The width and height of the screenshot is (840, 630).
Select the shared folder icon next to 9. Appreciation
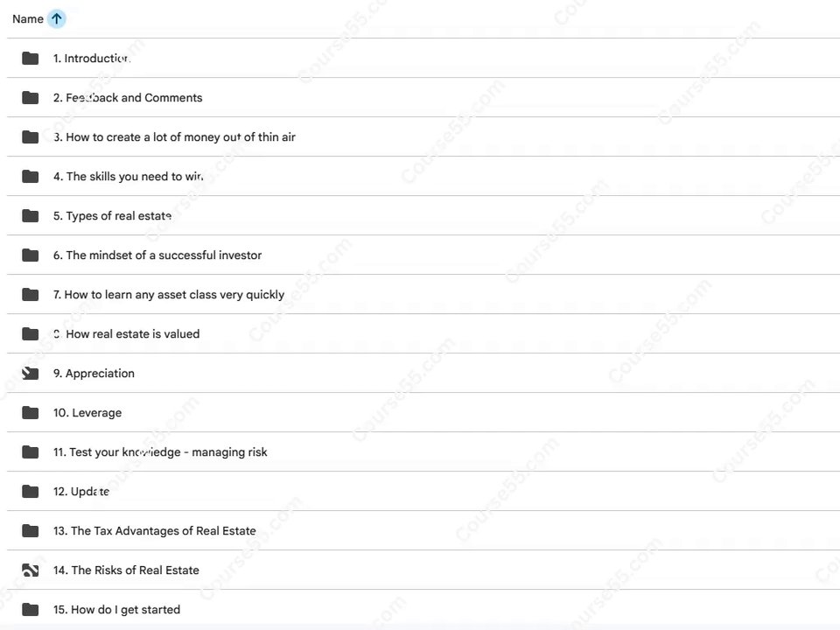click(30, 374)
